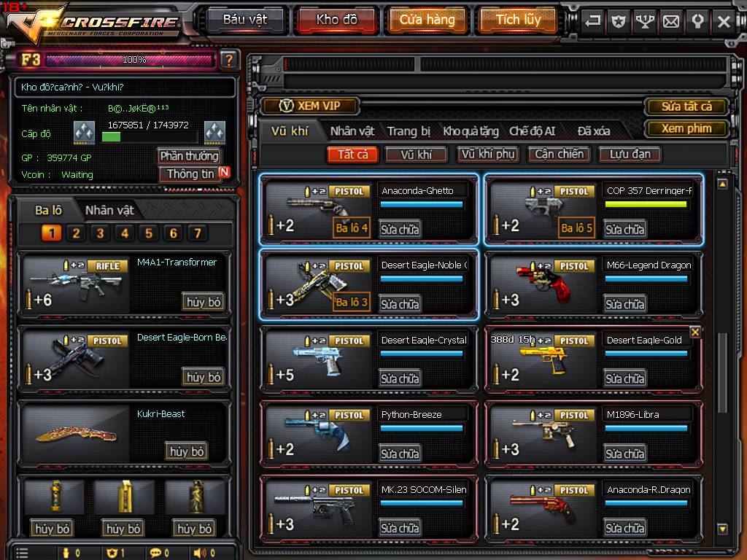Toggle the speaker sound icon
Screen dimensions: 747x560
(x=200, y=553)
